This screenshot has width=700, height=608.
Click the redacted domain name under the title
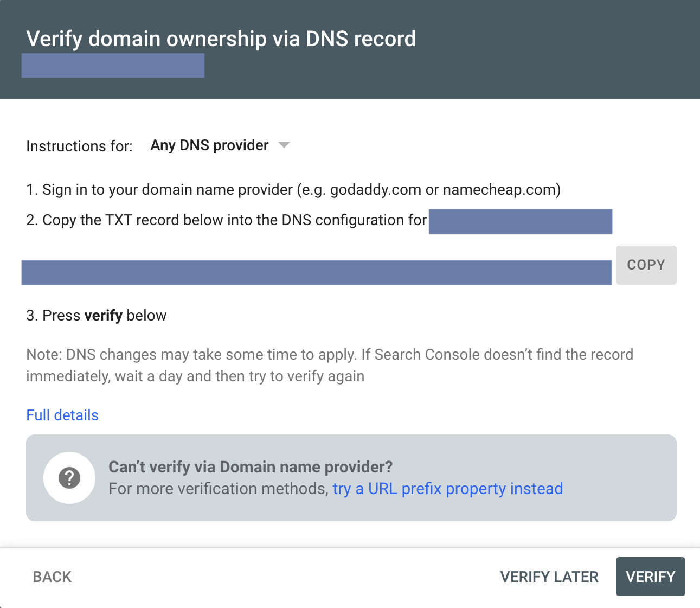coord(113,66)
